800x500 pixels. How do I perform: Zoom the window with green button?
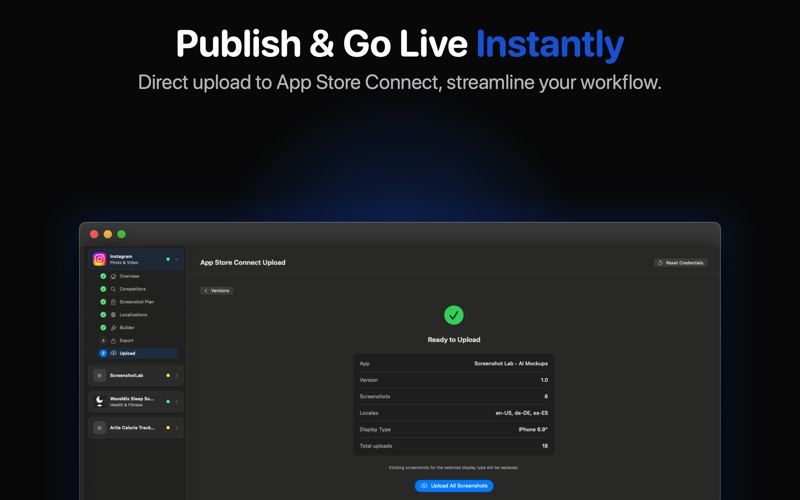pyautogui.click(x=121, y=234)
